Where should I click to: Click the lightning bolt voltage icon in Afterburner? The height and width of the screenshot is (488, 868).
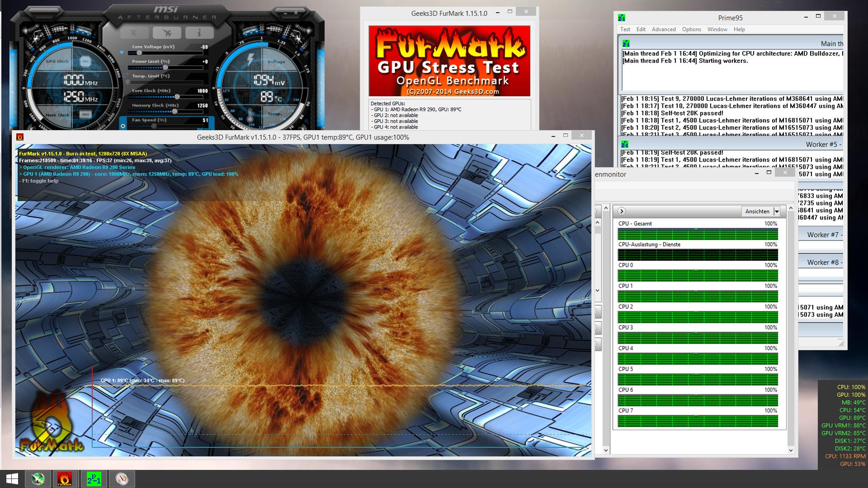point(251,60)
